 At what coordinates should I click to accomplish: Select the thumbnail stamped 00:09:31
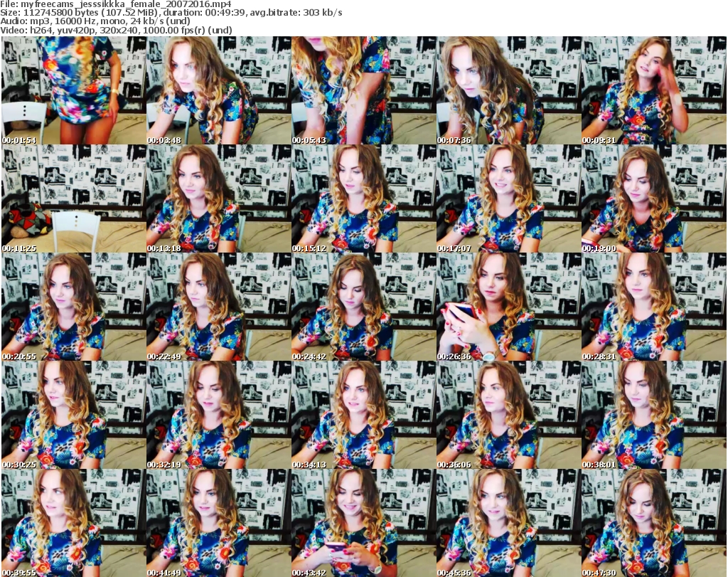pyautogui.click(x=654, y=90)
